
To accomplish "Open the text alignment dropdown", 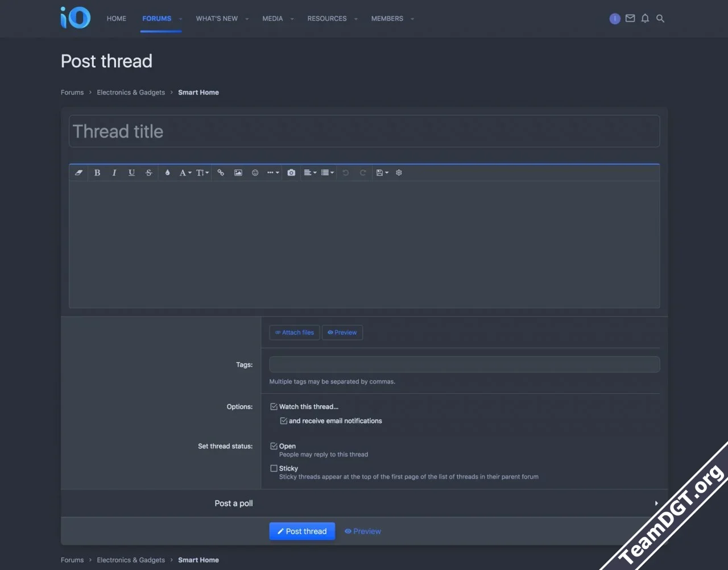I will 310,173.
